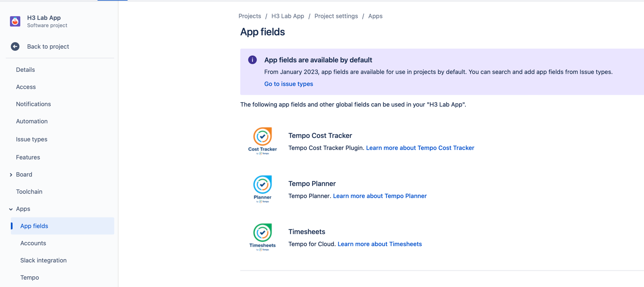Collapse the Apps section in the sidebar

(10, 209)
